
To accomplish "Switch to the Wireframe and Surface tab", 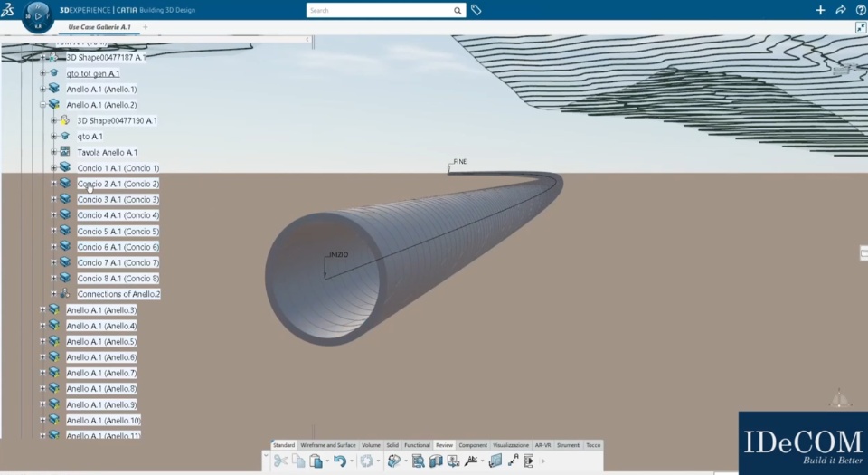I will [x=327, y=445].
